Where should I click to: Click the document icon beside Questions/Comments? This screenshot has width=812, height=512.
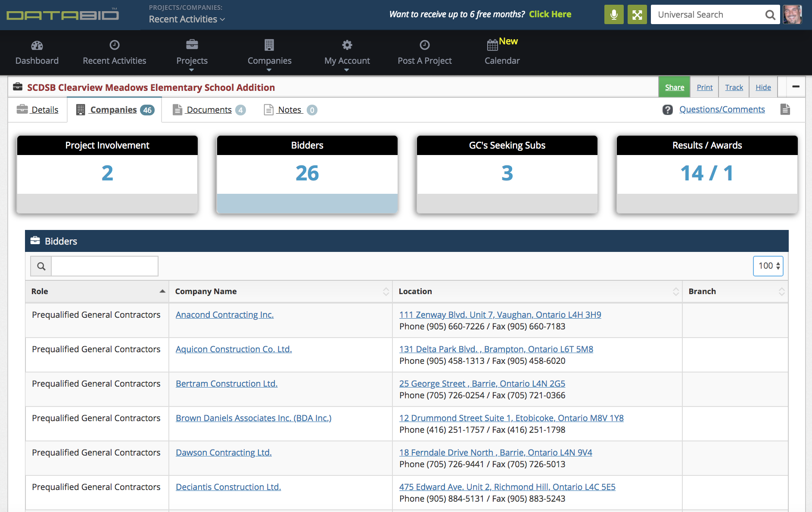tap(785, 109)
